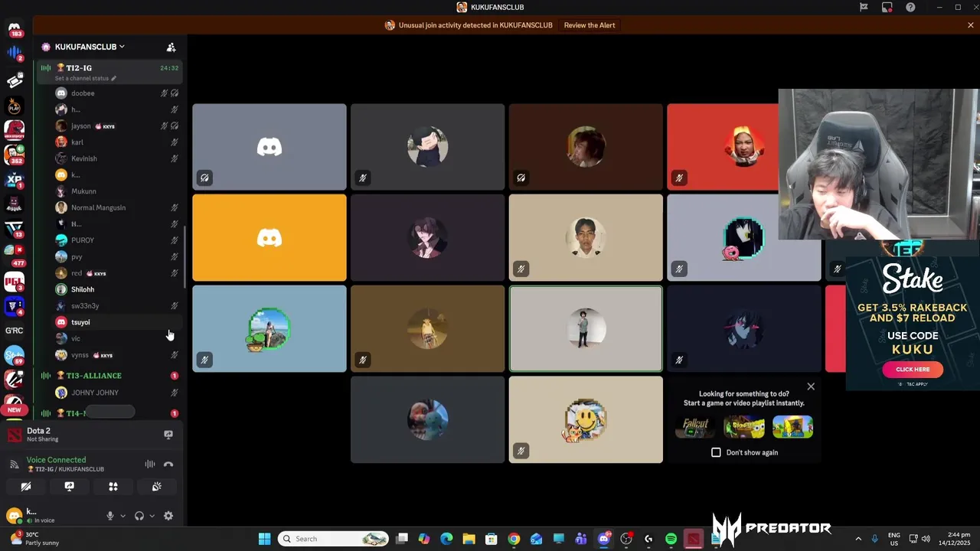Image resolution: width=980 pixels, height=551 pixels.
Task: Check the Don't show again checkbox
Action: coord(716,452)
